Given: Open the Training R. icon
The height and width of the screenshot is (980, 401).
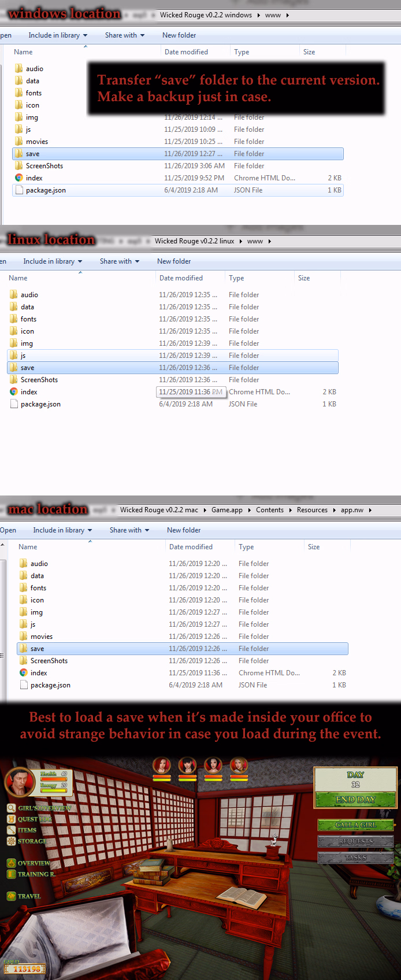Looking at the screenshot, I should click(x=11, y=874).
